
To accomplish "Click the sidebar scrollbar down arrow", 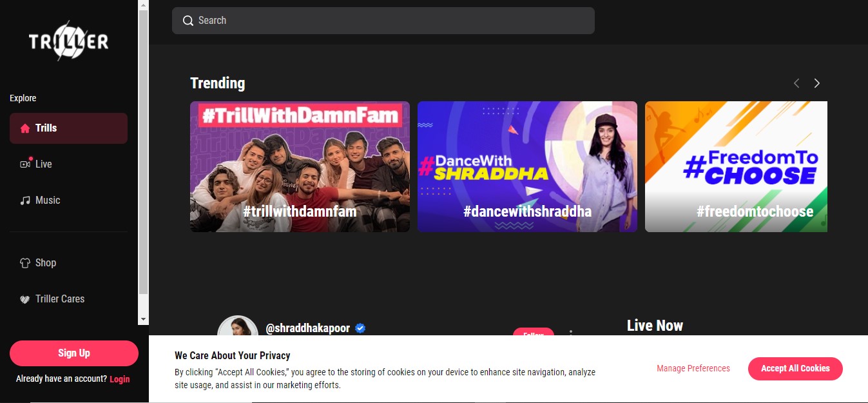I will tap(143, 319).
